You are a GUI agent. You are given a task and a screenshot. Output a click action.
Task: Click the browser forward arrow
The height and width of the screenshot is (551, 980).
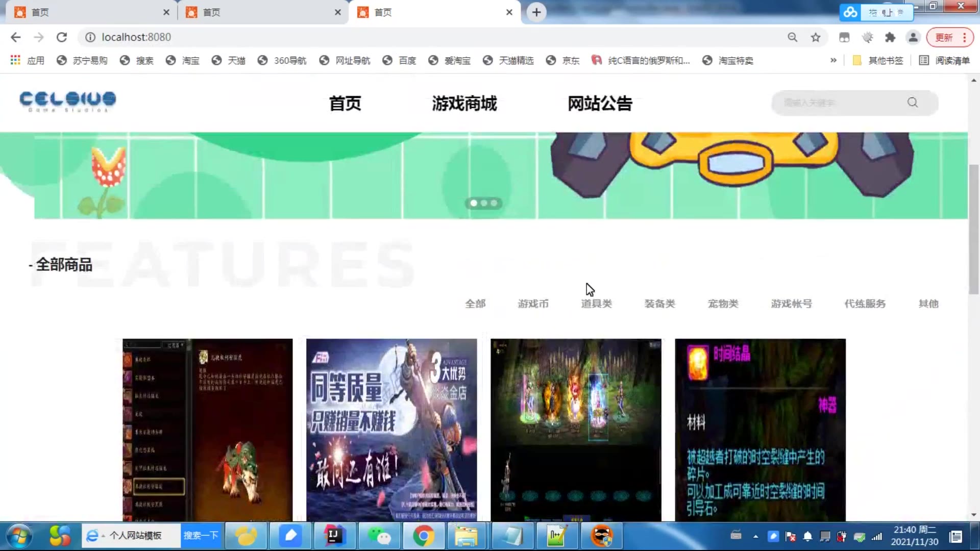point(39,37)
